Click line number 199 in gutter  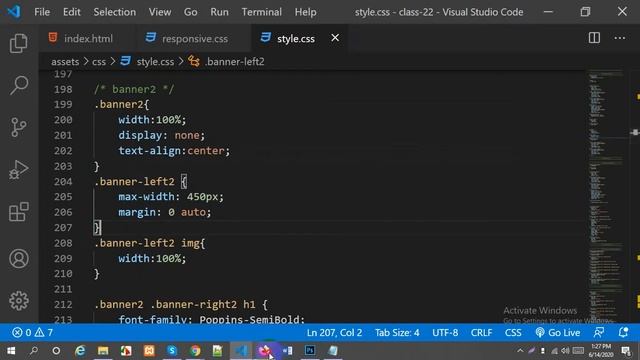63,104
